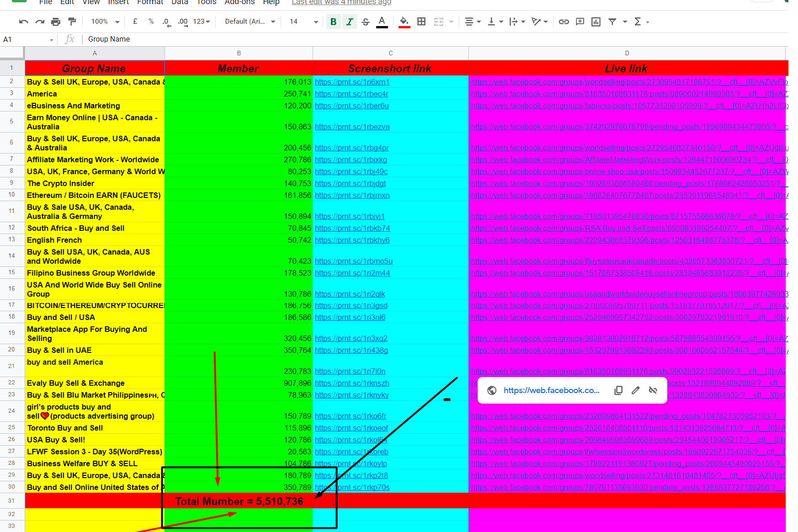Increase decimal places icon
The image size is (798, 532).
point(183,21)
